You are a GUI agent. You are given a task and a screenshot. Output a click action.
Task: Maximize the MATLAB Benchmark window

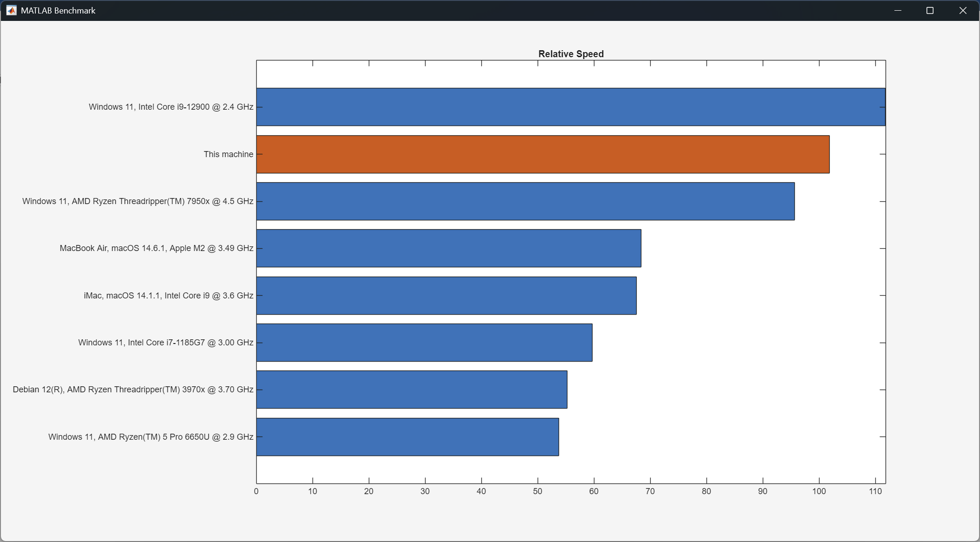pos(930,10)
